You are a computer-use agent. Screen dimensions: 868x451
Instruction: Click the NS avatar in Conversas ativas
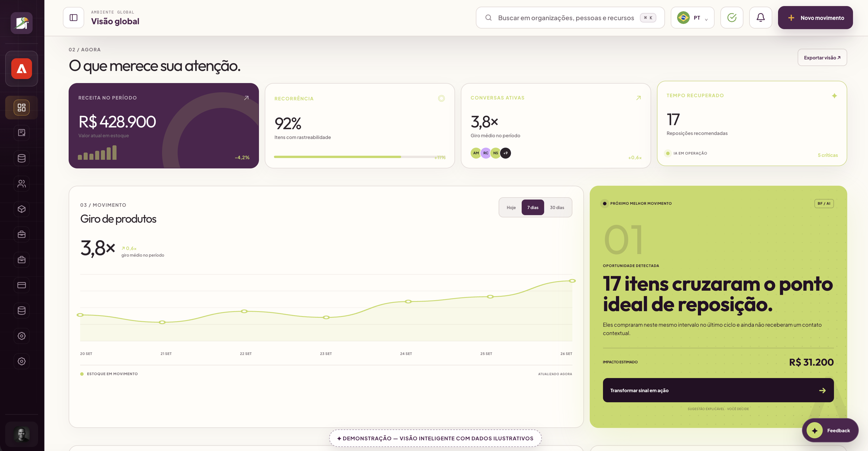pos(495,153)
